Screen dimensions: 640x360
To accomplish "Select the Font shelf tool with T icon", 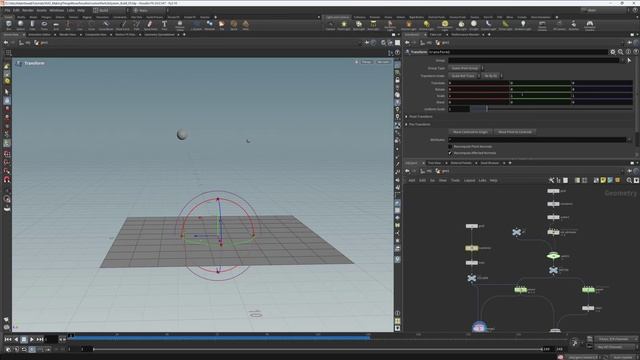I will point(164,25).
